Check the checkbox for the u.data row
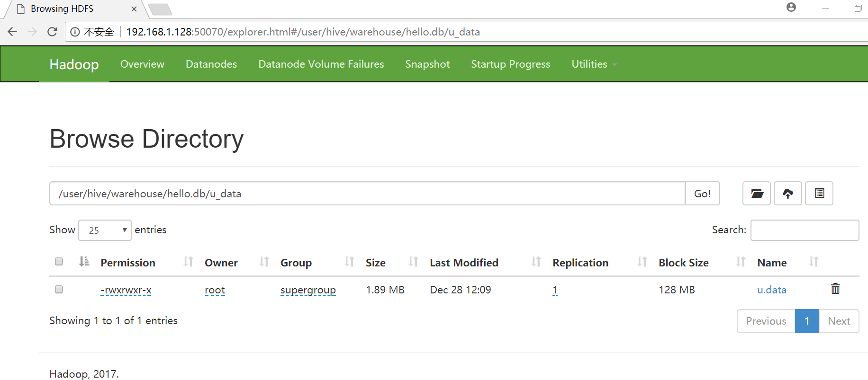Viewport: 868px width, 380px height. (59, 289)
